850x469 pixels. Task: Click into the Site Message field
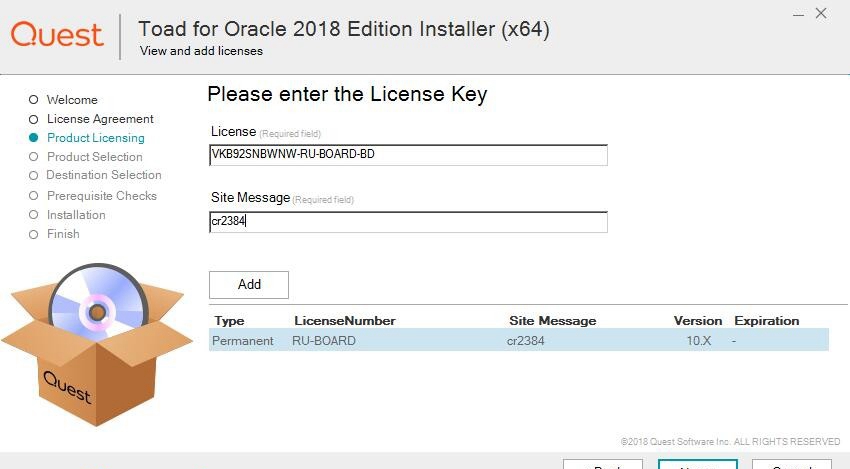coord(408,222)
